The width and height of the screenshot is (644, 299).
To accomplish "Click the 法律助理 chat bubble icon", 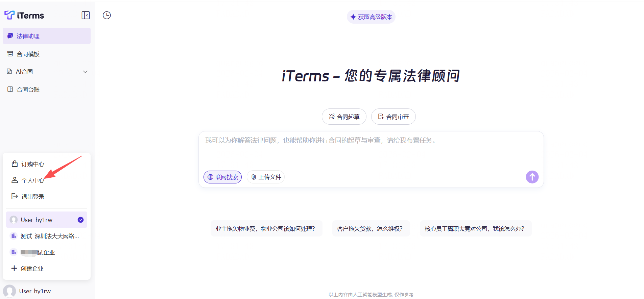I will (x=10, y=36).
